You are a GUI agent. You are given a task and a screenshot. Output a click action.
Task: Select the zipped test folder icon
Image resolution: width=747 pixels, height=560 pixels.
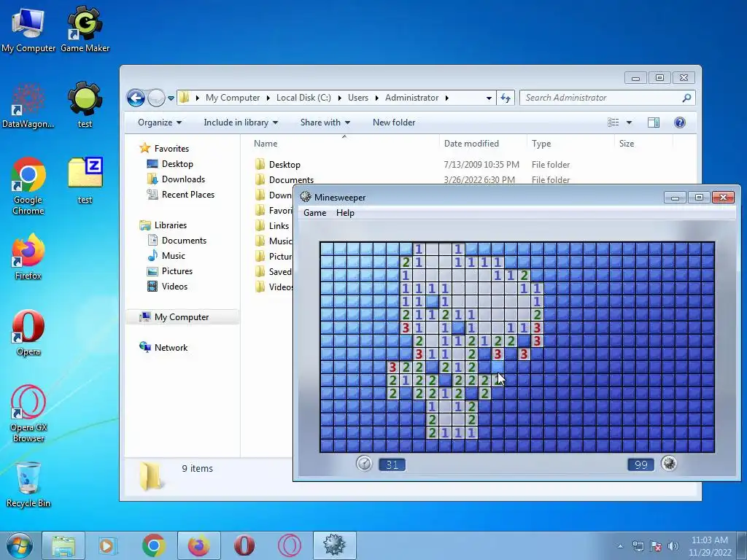85,181
